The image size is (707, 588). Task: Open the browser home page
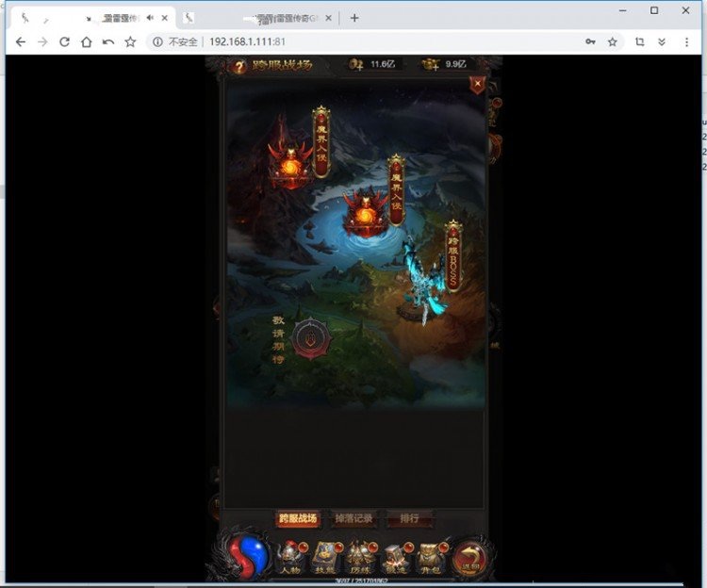point(86,41)
